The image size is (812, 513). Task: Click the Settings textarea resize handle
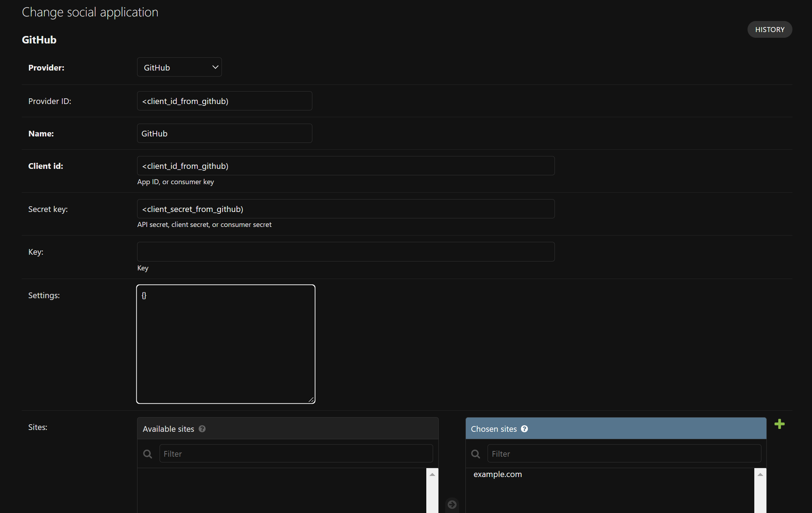tap(311, 400)
